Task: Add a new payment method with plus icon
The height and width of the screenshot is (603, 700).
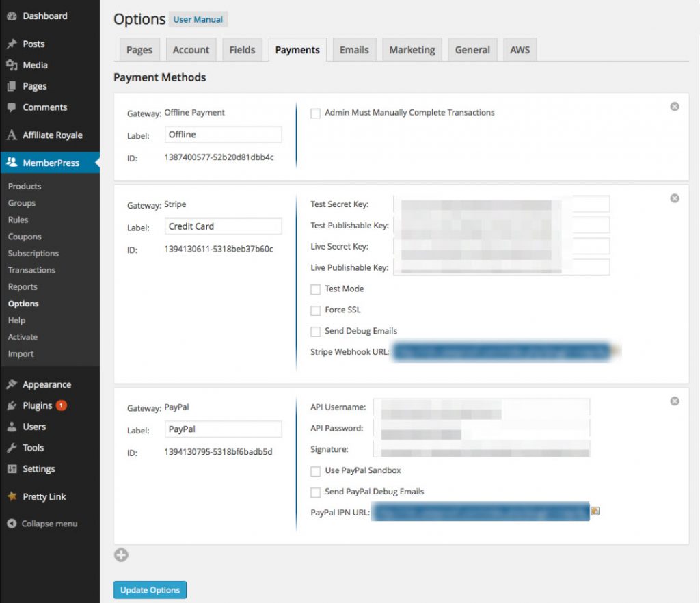Action: coord(121,555)
